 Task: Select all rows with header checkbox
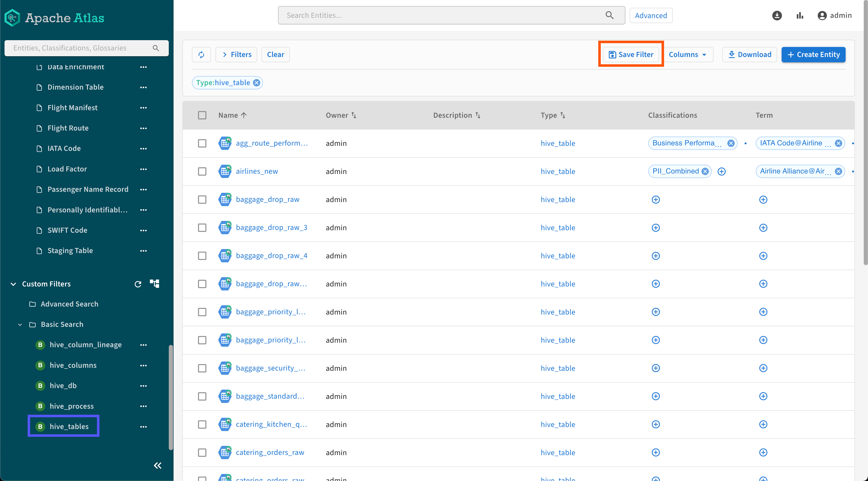click(x=202, y=115)
